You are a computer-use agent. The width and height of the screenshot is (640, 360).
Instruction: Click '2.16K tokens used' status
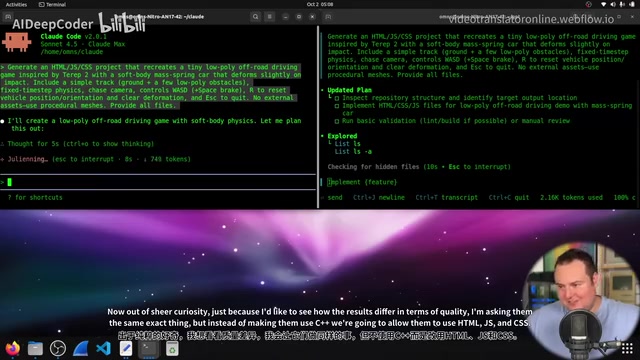point(571,198)
